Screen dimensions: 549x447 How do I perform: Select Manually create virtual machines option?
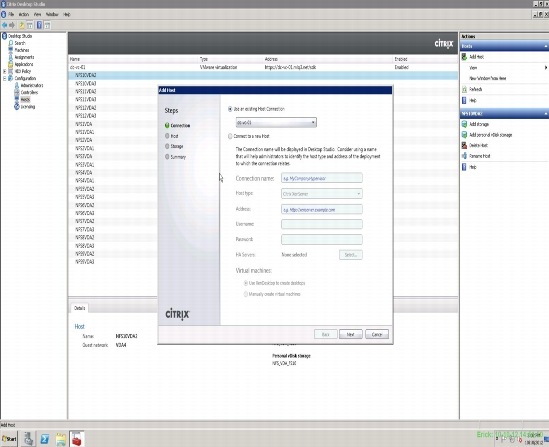click(245, 294)
